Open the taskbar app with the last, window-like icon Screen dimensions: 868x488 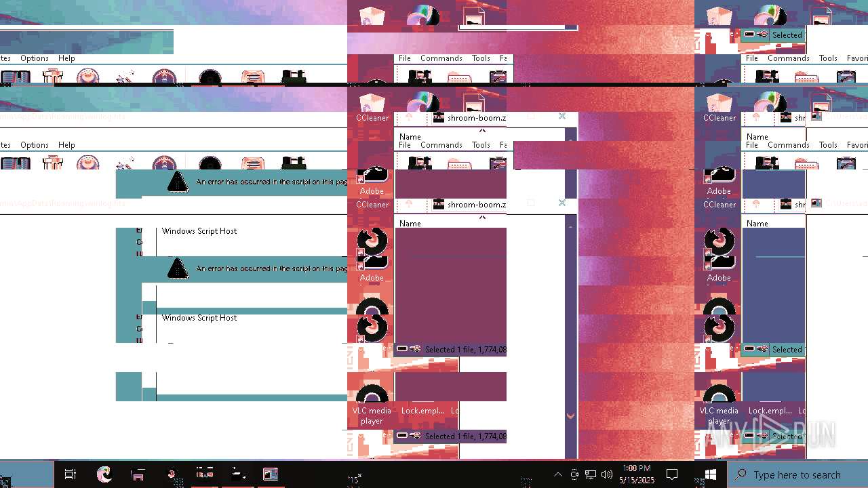click(271, 474)
